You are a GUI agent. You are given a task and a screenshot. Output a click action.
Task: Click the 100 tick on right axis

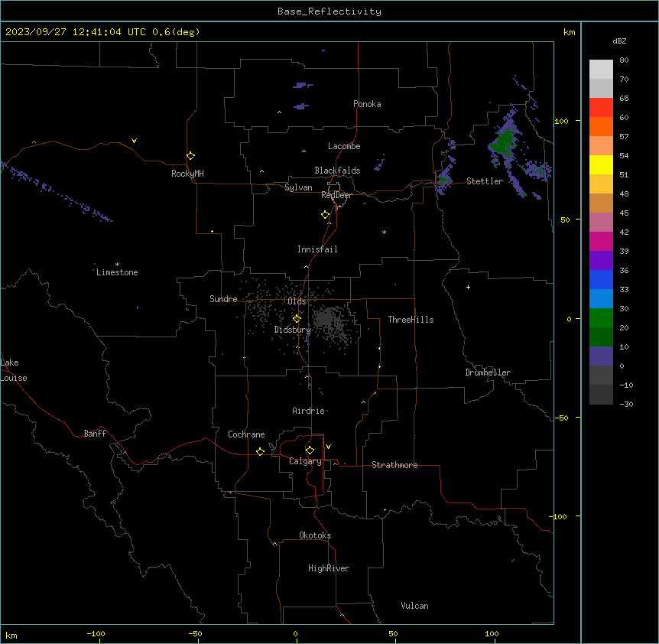(561, 121)
